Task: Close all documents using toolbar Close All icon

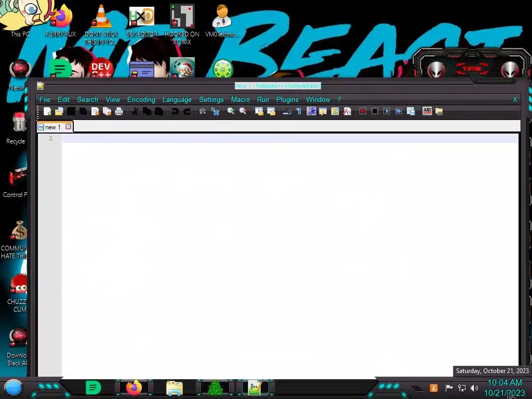Action: pos(107,111)
